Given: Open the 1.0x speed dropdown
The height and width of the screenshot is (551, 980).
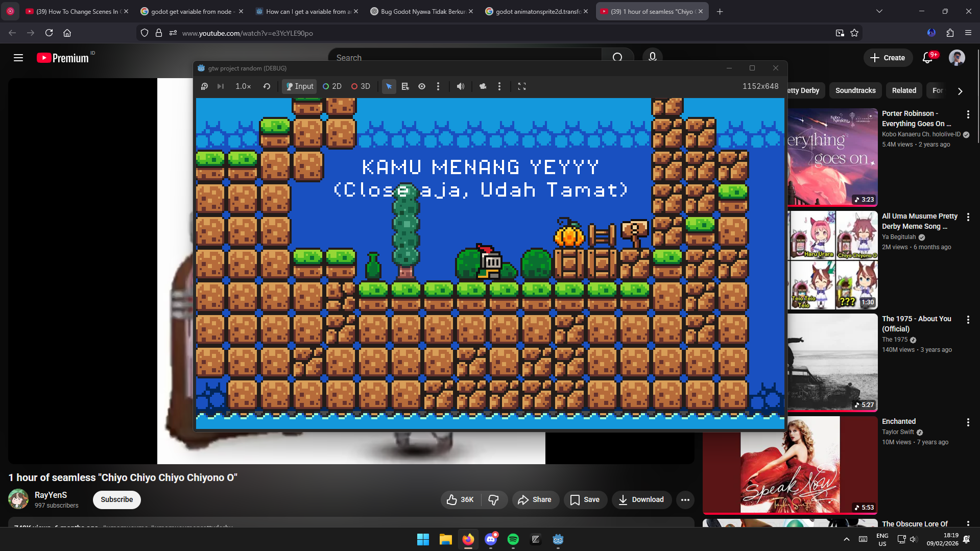Looking at the screenshot, I should click(243, 86).
